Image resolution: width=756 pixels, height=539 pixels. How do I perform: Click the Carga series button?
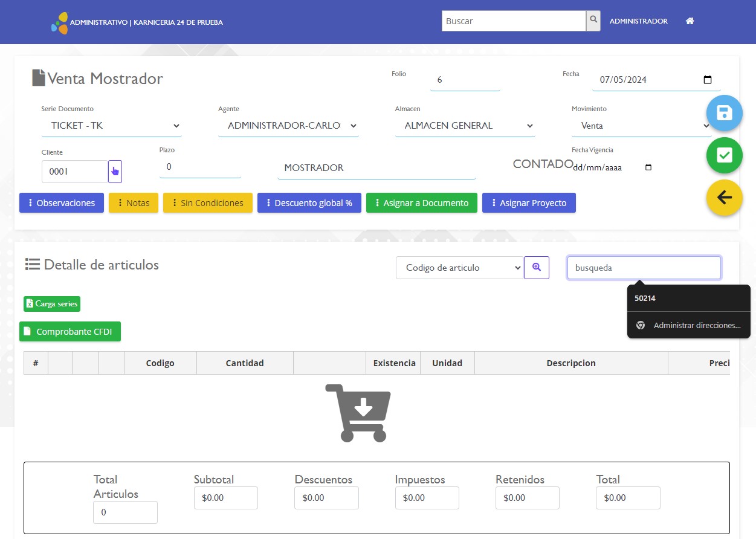tap(52, 304)
